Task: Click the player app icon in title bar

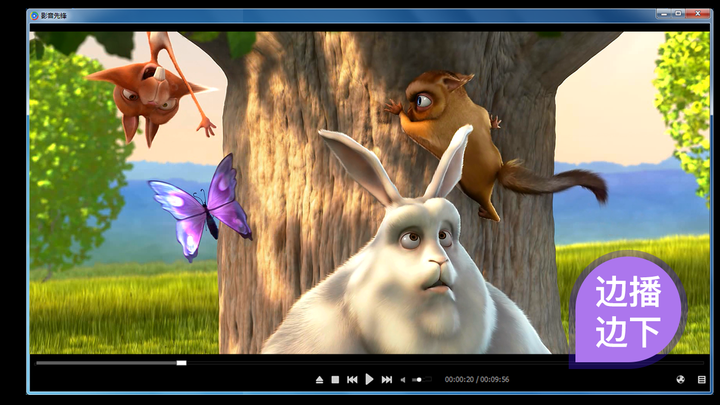Action: pyautogui.click(x=34, y=16)
